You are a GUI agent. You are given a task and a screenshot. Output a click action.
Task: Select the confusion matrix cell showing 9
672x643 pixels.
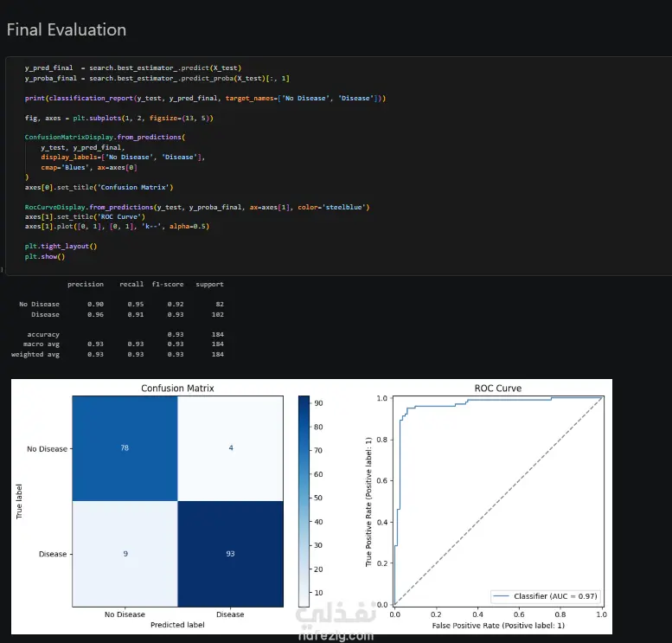pos(125,554)
